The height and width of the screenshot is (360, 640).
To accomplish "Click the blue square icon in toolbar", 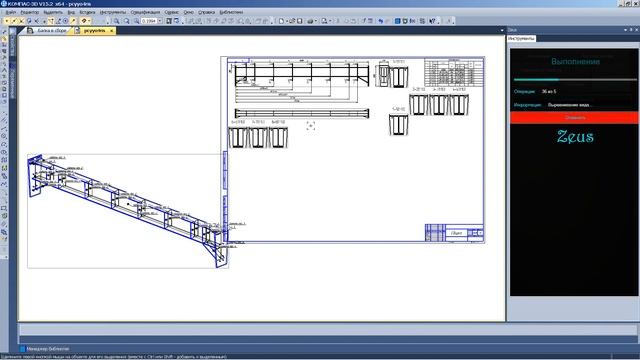I will point(398,21).
